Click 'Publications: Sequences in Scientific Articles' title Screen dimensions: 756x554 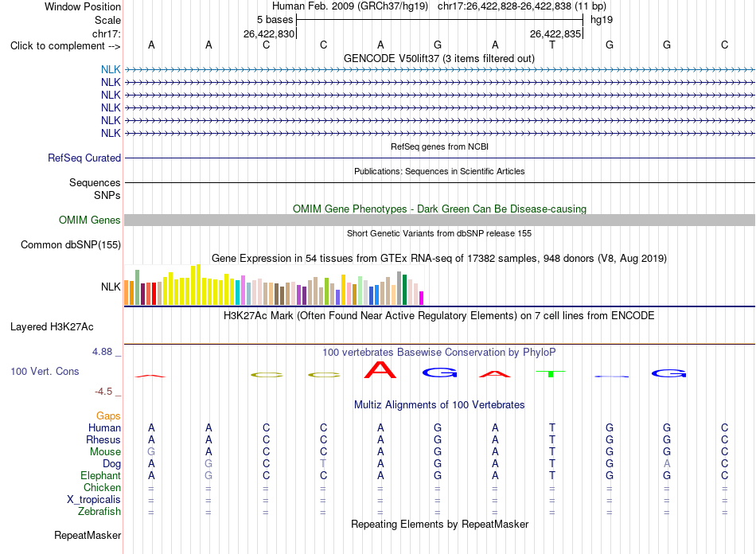point(439,171)
